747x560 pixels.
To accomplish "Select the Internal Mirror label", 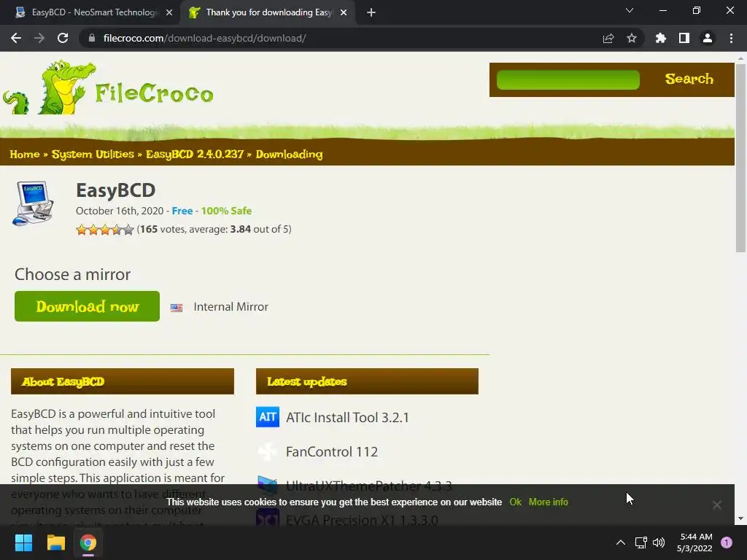I will click(x=231, y=307).
